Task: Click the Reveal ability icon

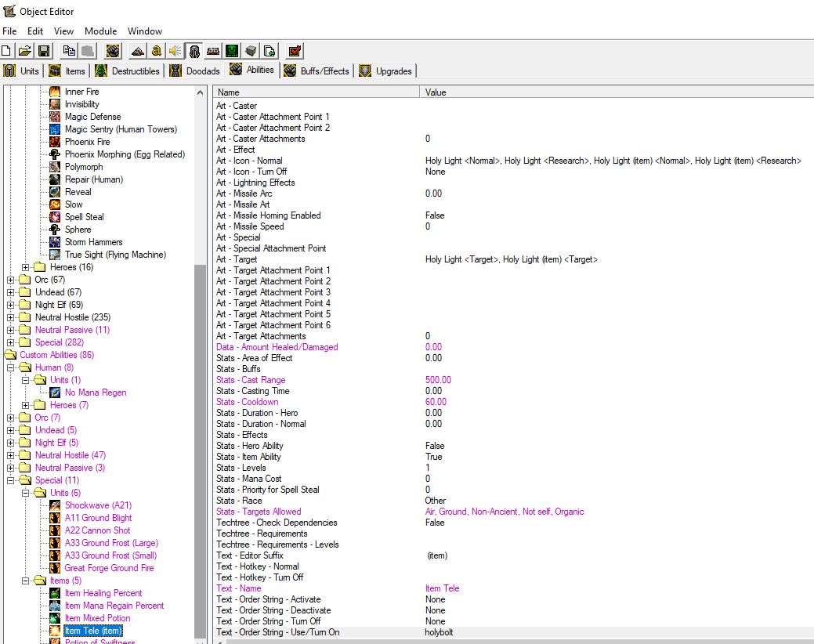Action: point(55,191)
